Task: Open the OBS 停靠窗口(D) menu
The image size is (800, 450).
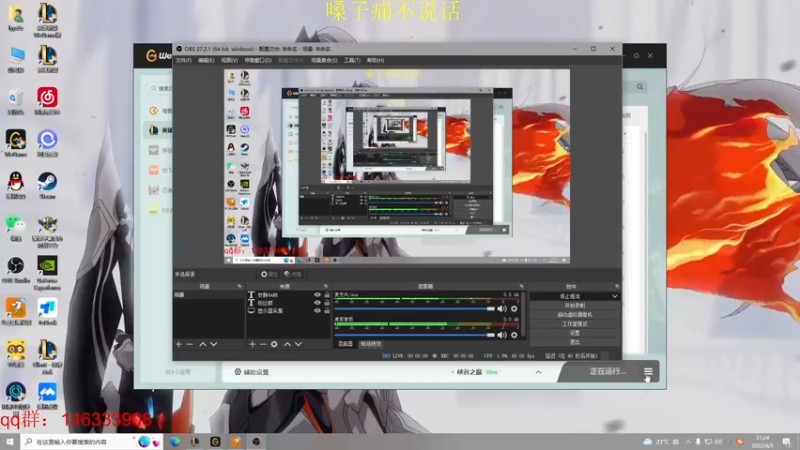Action: pos(258,60)
